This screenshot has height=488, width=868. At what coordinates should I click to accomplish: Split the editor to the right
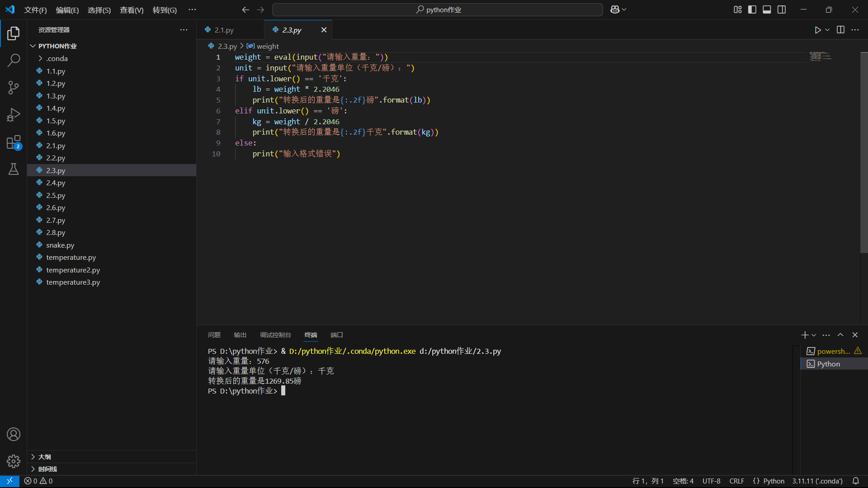coord(840,30)
